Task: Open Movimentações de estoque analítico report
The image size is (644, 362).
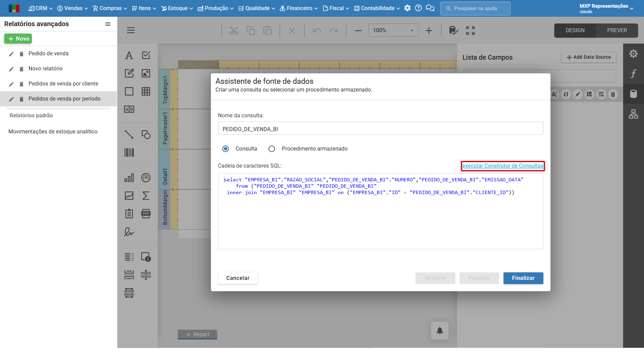Action: pos(53,132)
